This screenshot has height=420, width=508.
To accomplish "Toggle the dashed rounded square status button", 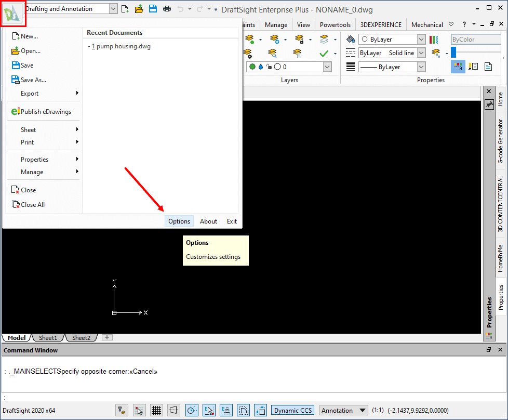I will 243,411.
